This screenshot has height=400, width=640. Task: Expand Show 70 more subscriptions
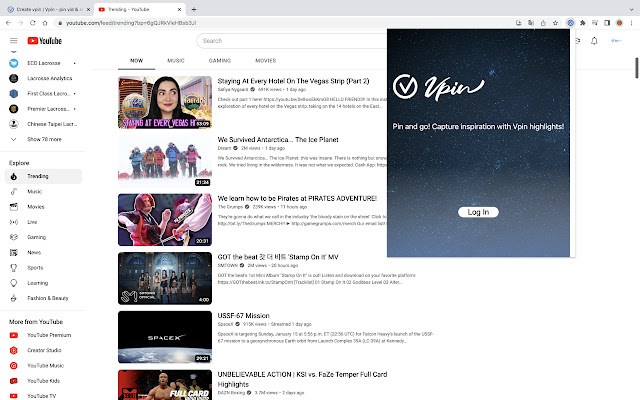pos(44,139)
